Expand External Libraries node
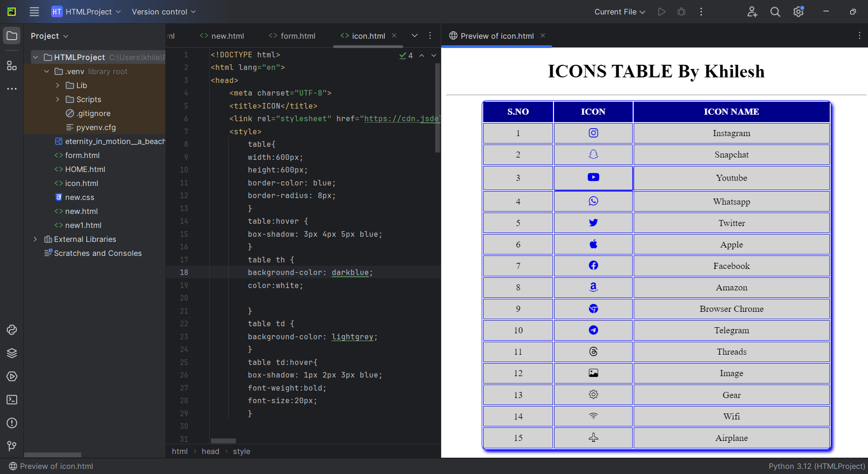 pyautogui.click(x=35, y=239)
